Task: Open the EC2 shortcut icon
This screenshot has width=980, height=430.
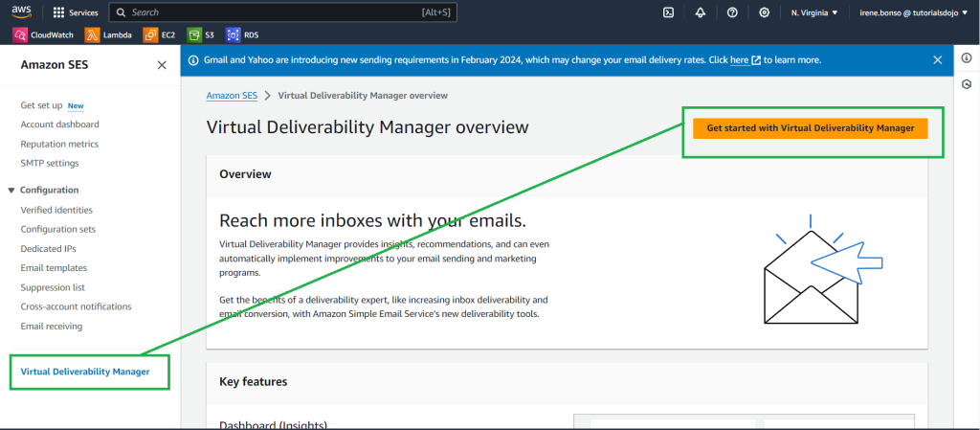Action: (x=150, y=35)
